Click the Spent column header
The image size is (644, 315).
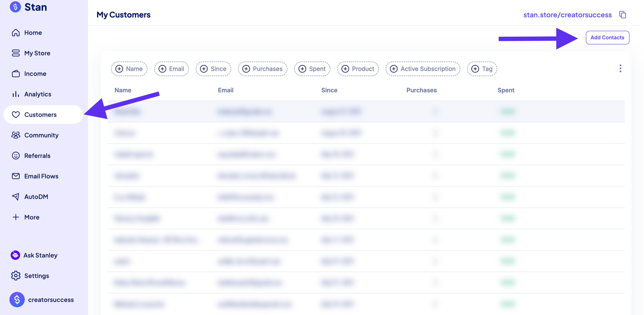coord(506,90)
